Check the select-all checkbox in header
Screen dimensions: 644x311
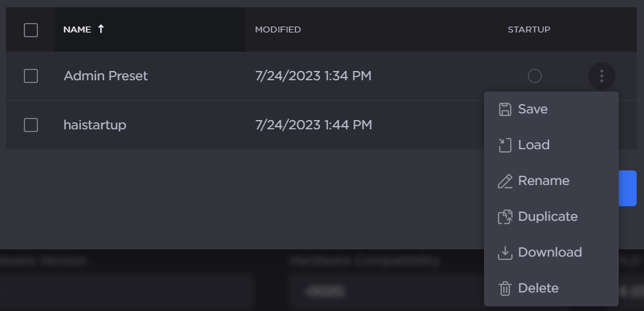pos(31,30)
